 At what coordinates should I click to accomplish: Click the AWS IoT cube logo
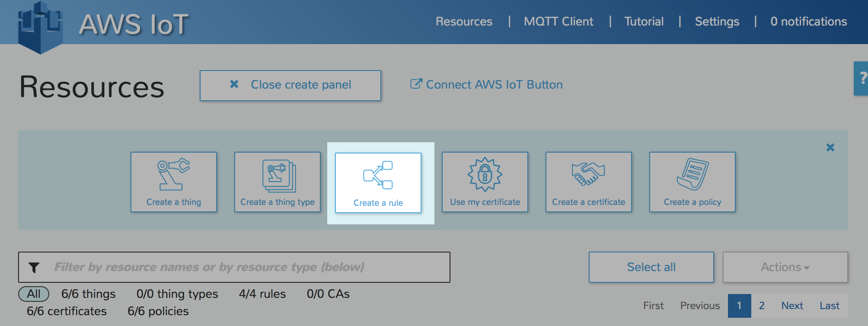click(41, 27)
